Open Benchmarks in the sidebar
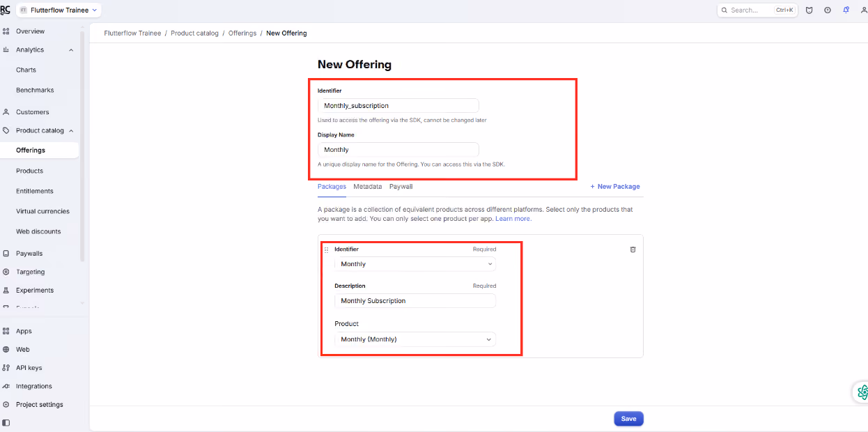The width and height of the screenshot is (868, 432). point(35,90)
